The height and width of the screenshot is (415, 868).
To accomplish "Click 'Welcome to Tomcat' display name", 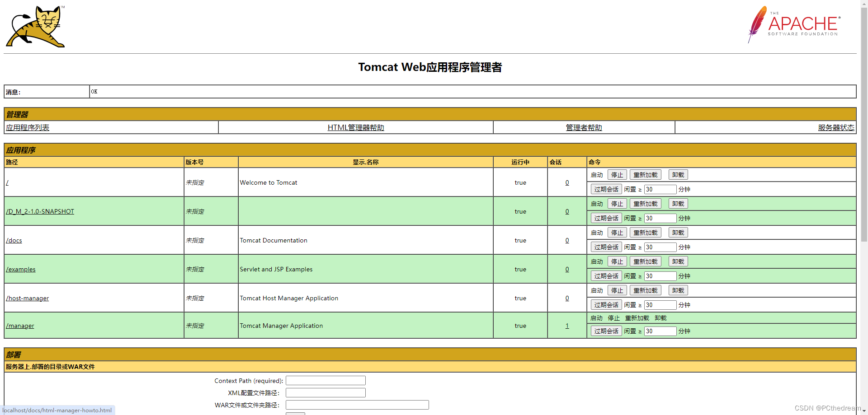I will pos(269,182).
